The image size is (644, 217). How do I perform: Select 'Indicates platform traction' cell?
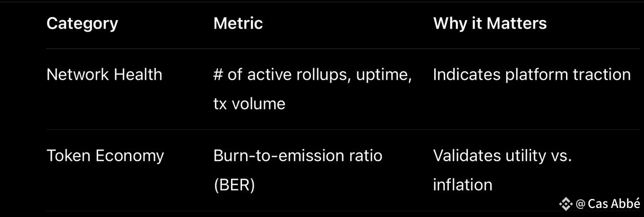tap(532, 74)
